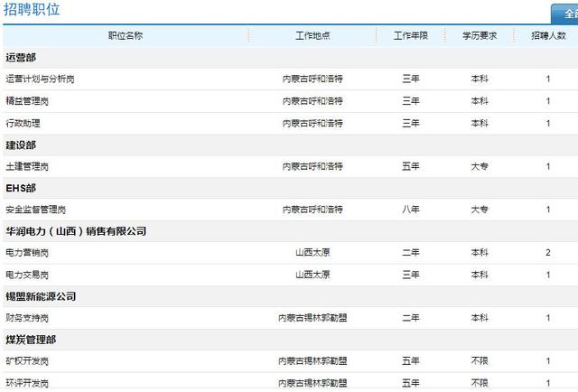Click the 职位名称 column header
This screenshot has width=578, height=392.
point(126,36)
